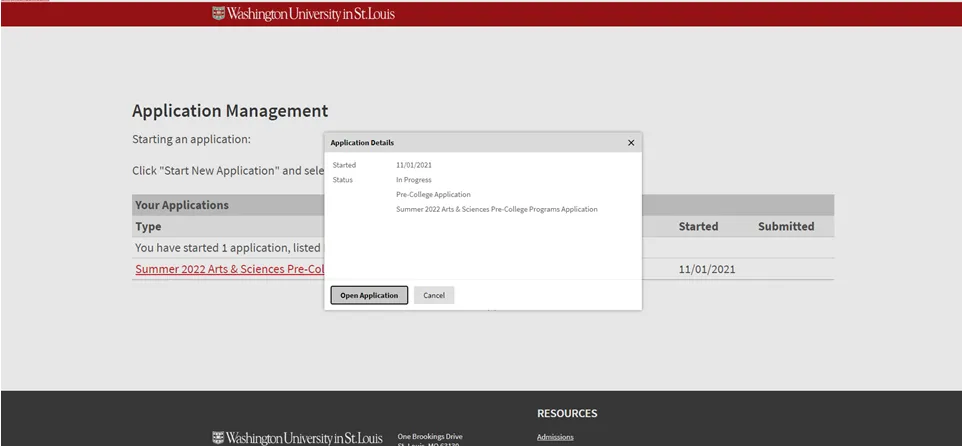Follow the Admissions link under Resources
The width and height of the screenshot is (962, 446).
point(555,436)
